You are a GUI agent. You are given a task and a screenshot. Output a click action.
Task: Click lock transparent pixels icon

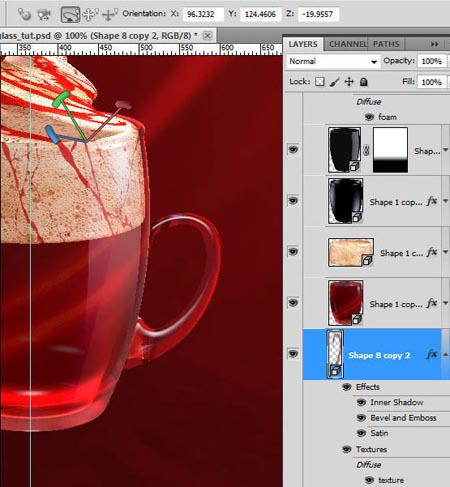click(x=320, y=82)
